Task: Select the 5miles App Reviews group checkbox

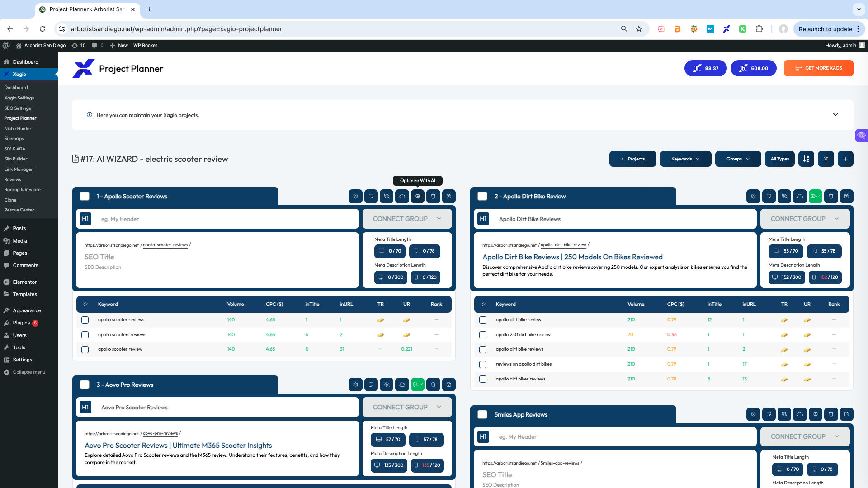Action: tap(482, 414)
